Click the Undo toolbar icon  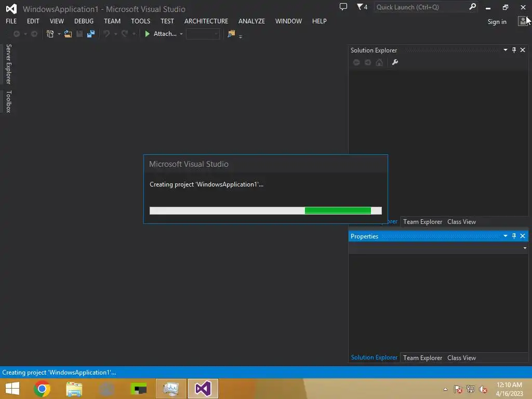[x=107, y=34]
